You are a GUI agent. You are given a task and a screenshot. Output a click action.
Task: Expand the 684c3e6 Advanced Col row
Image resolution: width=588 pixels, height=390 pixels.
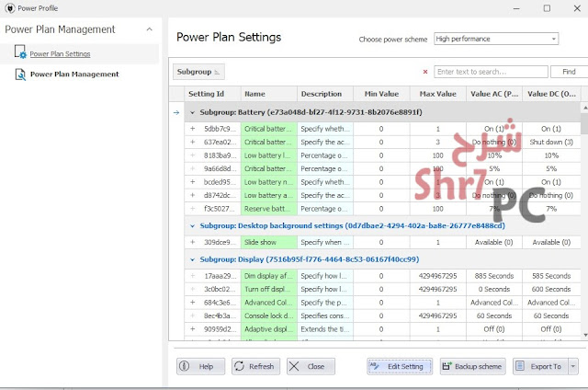192,303
